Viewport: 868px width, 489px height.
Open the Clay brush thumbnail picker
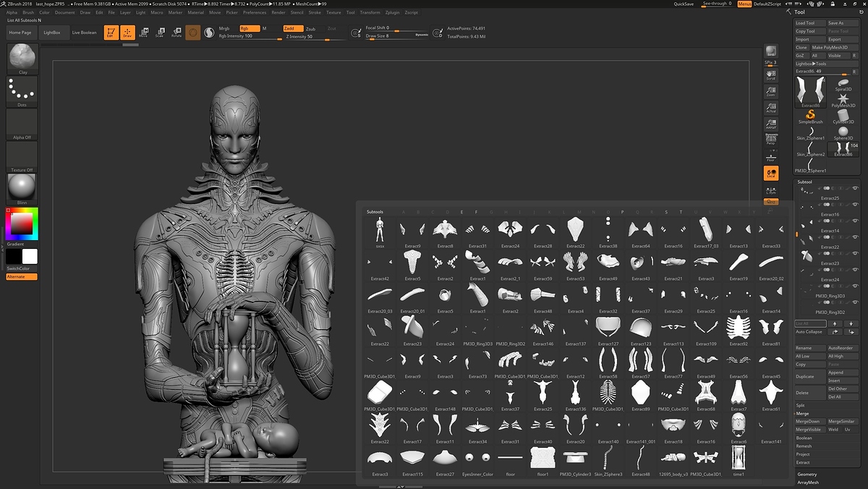click(22, 58)
